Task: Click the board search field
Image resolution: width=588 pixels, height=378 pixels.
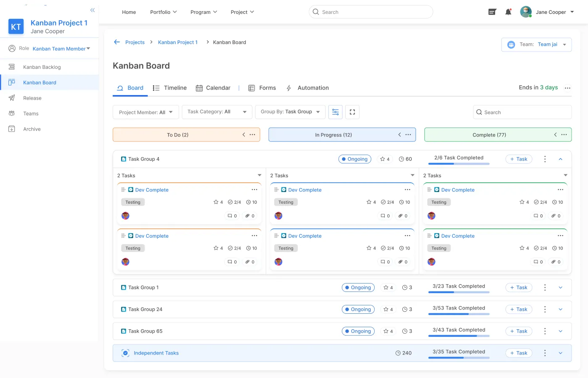Action: pyautogui.click(x=522, y=112)
